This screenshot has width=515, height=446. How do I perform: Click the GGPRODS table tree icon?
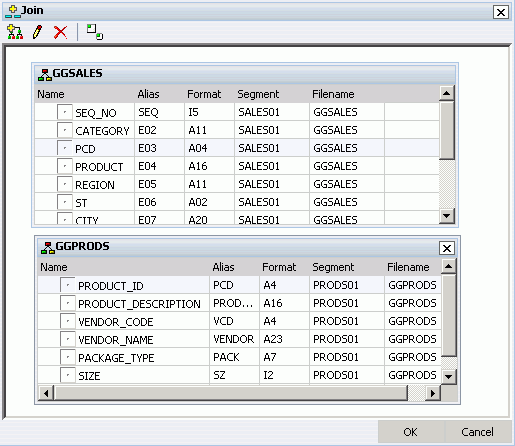(x=48, y=248)
